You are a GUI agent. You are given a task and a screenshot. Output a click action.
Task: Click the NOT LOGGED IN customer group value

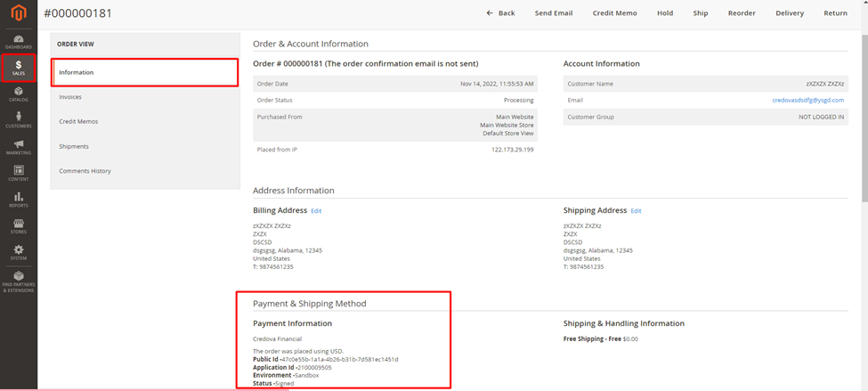[822, 117]
